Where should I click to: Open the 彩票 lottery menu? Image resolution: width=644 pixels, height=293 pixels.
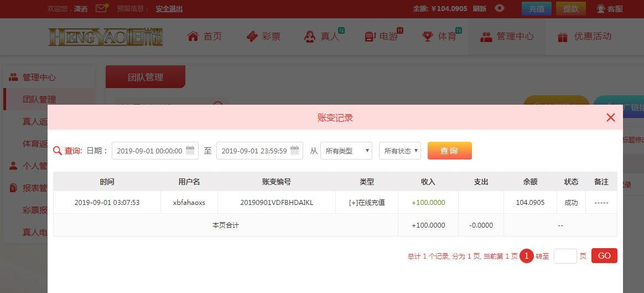(263, 37)
